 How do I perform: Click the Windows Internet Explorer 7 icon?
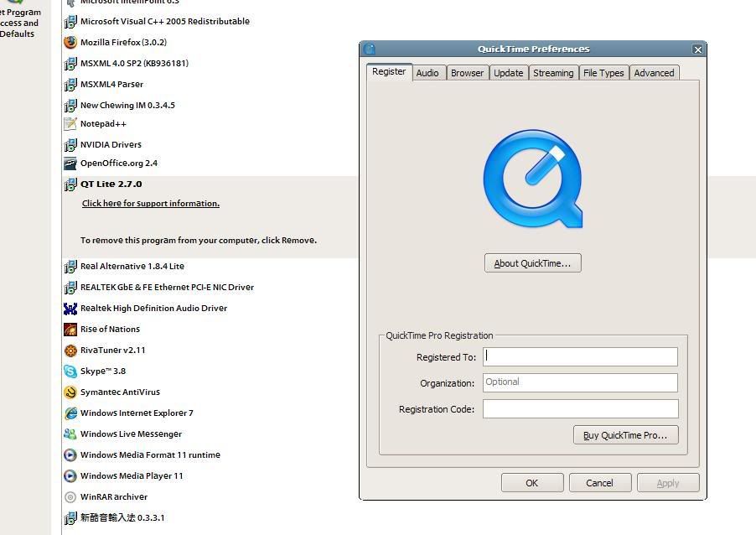[x=70, y=413]
